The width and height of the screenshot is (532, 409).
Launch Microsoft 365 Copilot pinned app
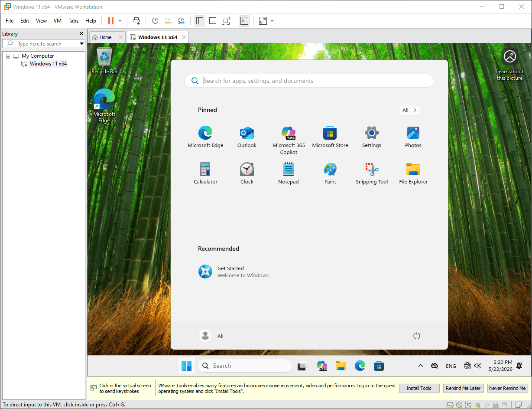289,141
